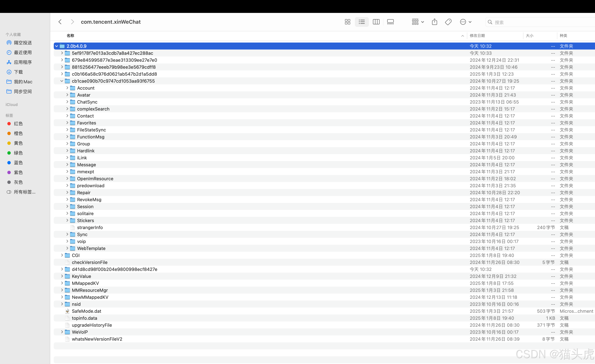Viewport: 595px width, 364px height.
Task: Expand the CGI folder
Action: coord(62,255)
